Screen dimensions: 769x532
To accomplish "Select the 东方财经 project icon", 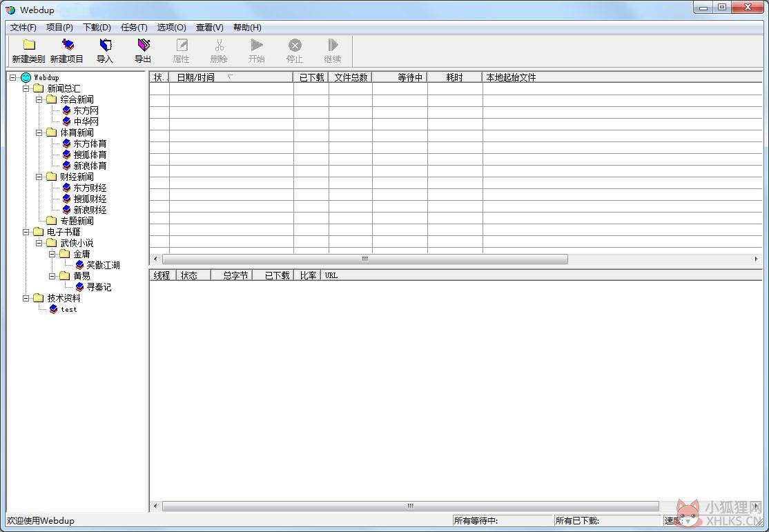I will pyautogui.click(x=67, y=188).
